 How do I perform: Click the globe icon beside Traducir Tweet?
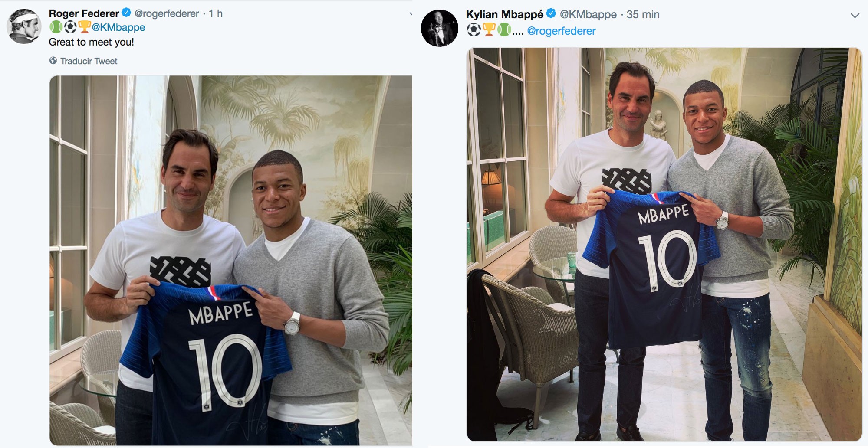pos(53,61)
